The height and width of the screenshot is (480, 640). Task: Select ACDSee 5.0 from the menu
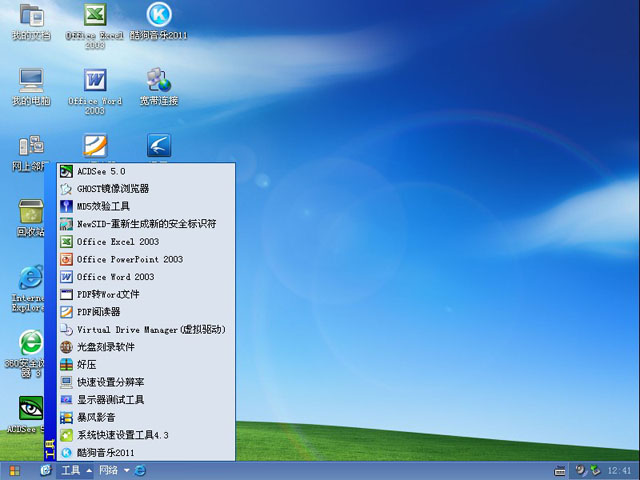(101, 171)
